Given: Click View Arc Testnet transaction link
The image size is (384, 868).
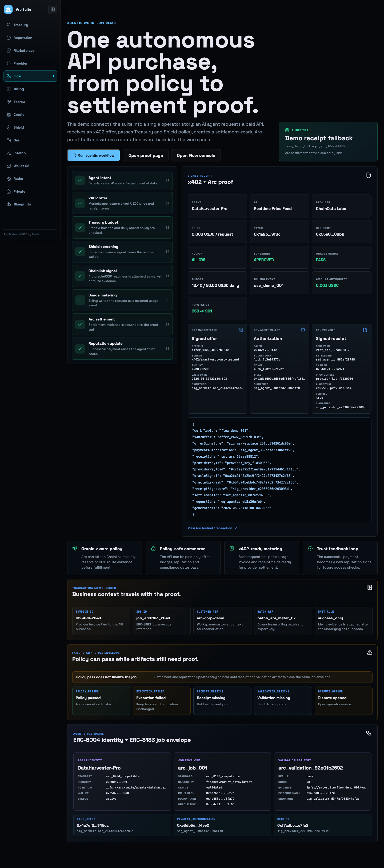Looking at the screenshot, I should point(213,528).
